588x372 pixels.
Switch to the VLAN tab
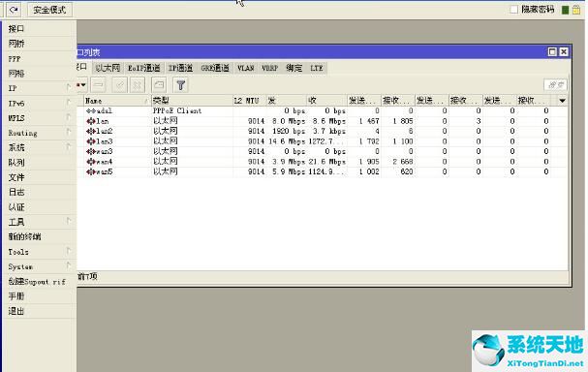[x=246, y=68]
